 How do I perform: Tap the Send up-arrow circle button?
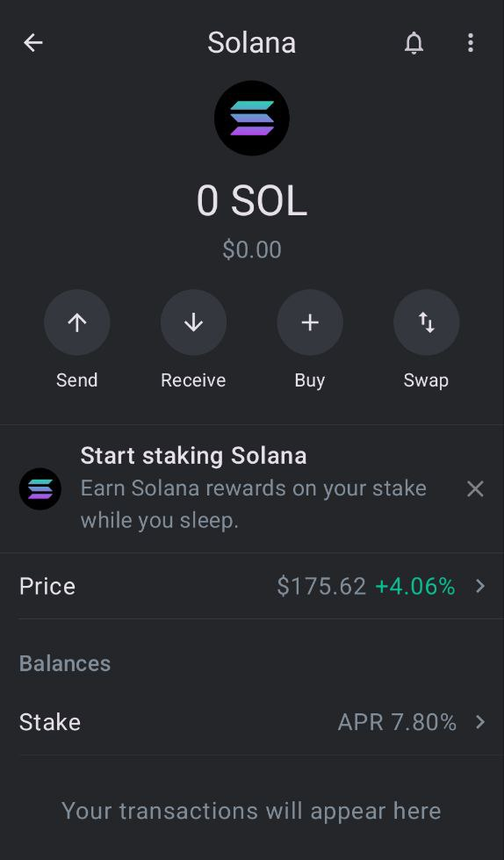click(76, 322)
